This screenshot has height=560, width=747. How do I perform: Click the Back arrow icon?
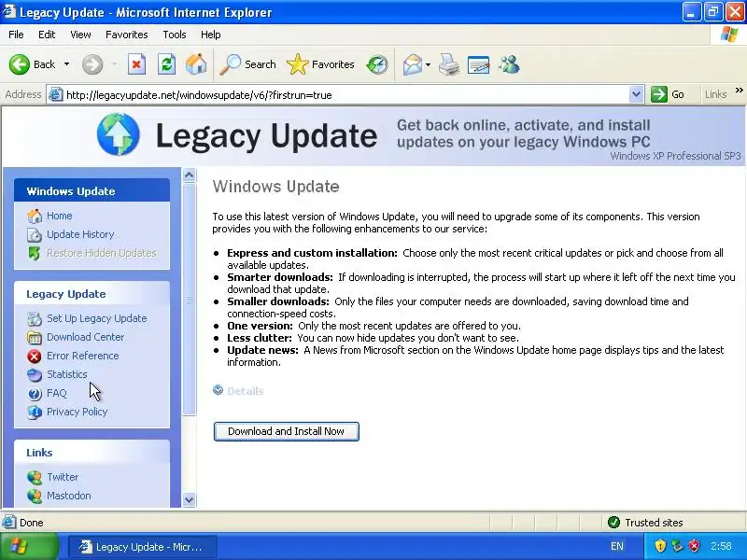click(x=20, y=64)
